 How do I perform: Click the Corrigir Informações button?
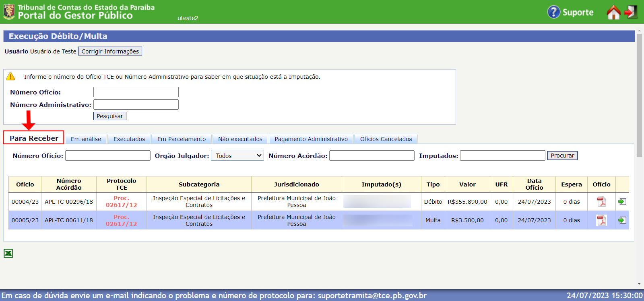coord(110,51)
